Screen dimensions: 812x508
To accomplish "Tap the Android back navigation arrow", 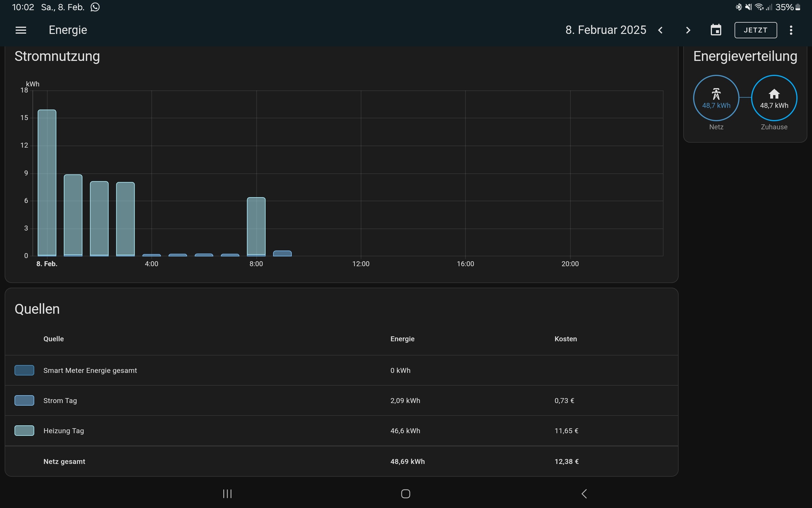I will pos(584,494).
